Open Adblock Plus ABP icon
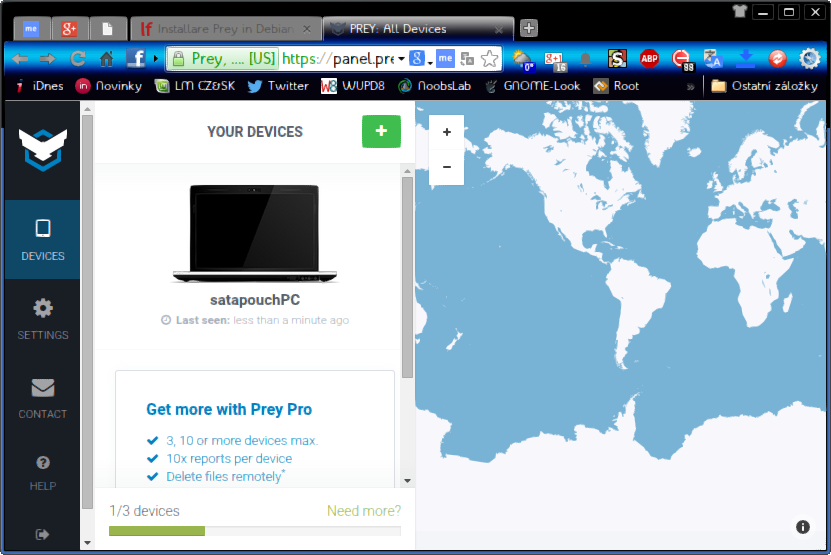 click(x=649, y=58)
